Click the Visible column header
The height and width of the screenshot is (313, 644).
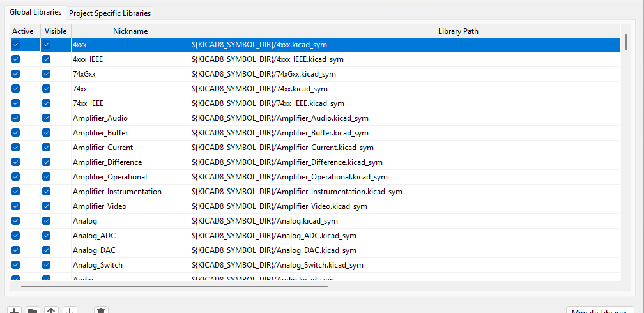click(x=56, y=31)
